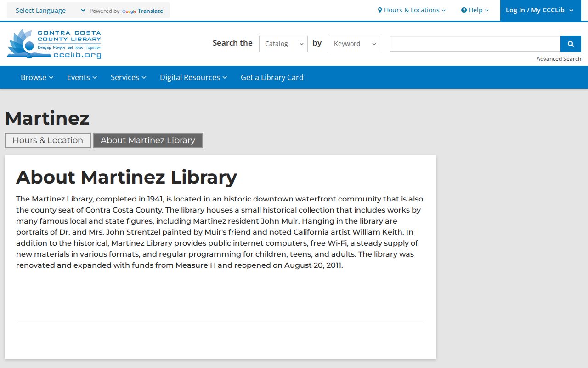Click the About Martinez Library article heading
The image size is (588, 368).
(126, 177)
